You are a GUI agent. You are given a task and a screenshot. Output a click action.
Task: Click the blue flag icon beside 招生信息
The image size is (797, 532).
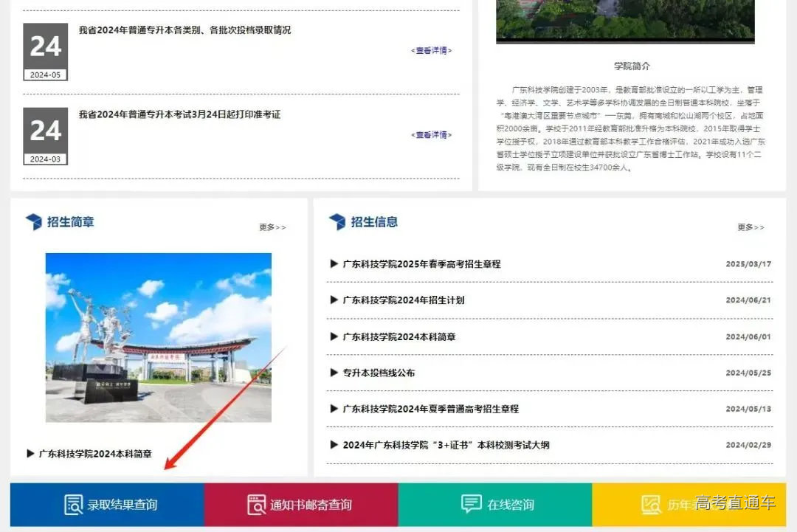point(338,221)
